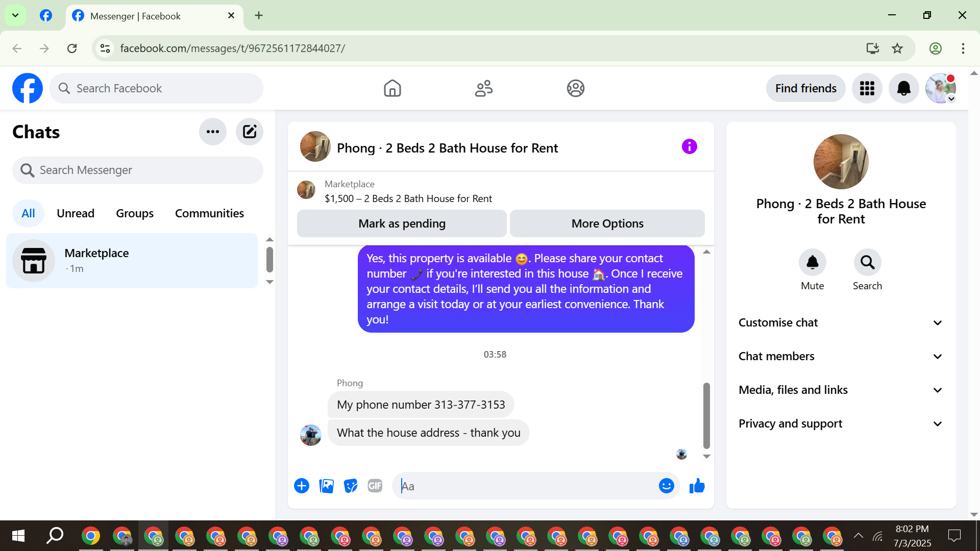Compose a new message with pencil icon
980x551 pixels.
(x=249, y=132)
